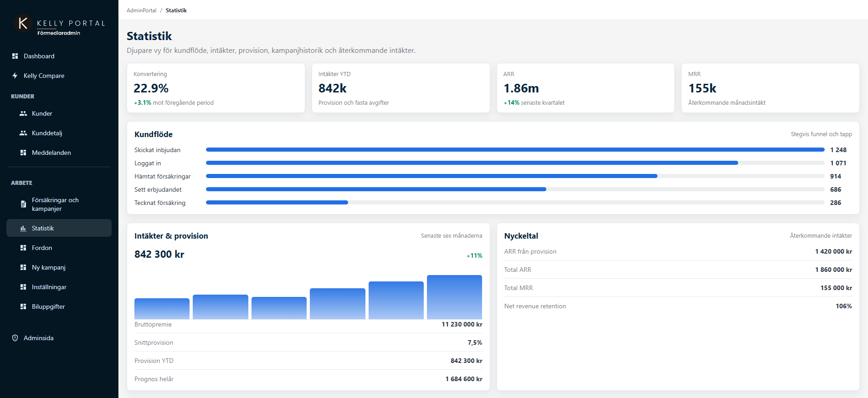868x398 pixels.
Task: Click the Kunder people icon
Action: [23, 113]
